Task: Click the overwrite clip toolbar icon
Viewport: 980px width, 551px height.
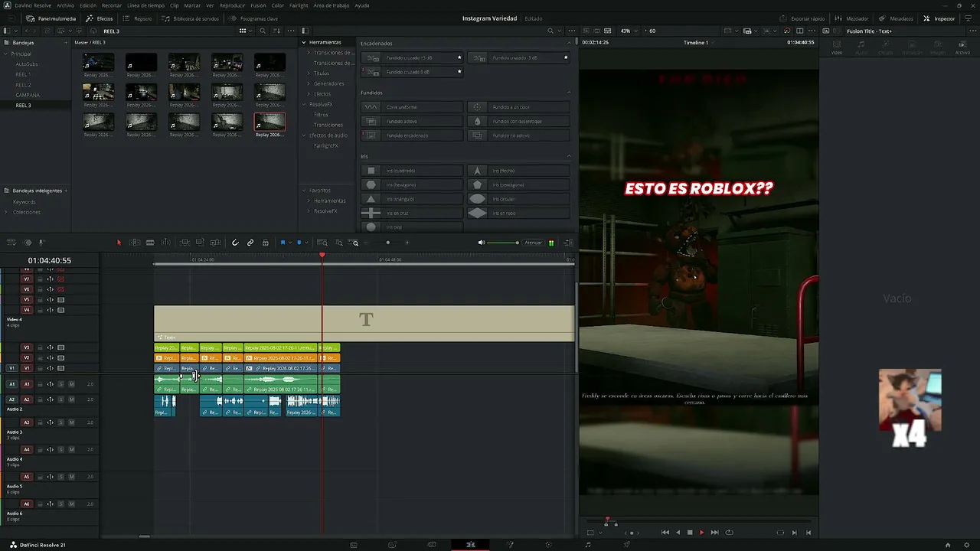Action: 200,243
